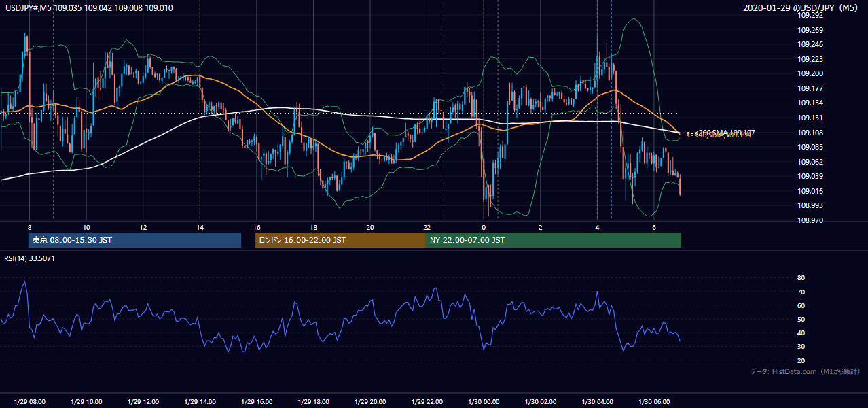Click RSI axis level 40

pos(801,333)
